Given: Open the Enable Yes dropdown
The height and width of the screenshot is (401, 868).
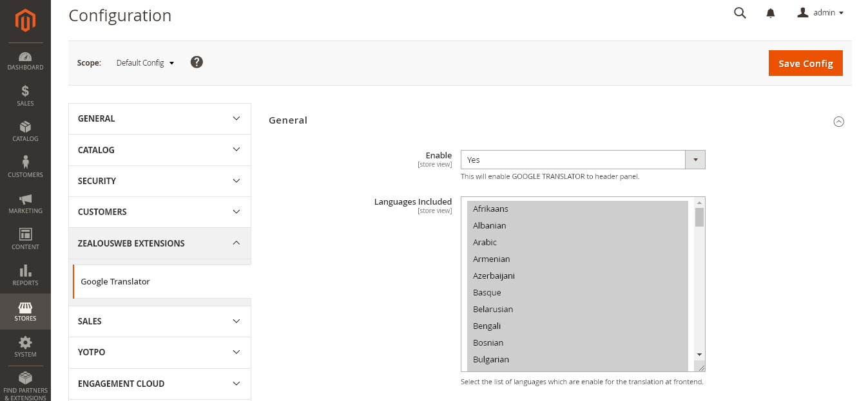Looking at the screenshot, I should tap(583, 160).
